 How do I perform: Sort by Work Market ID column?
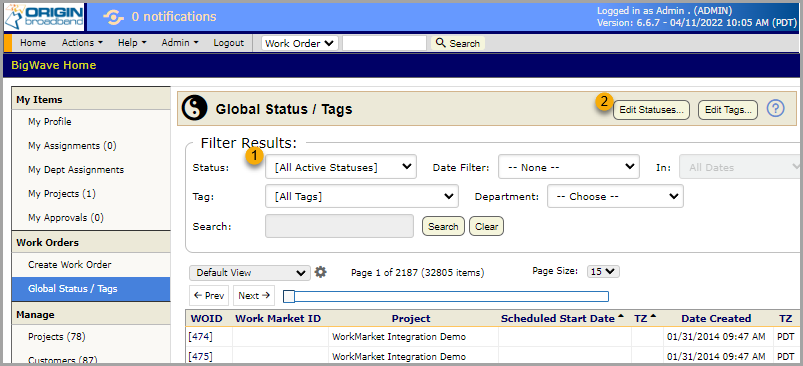pos(278,318)
